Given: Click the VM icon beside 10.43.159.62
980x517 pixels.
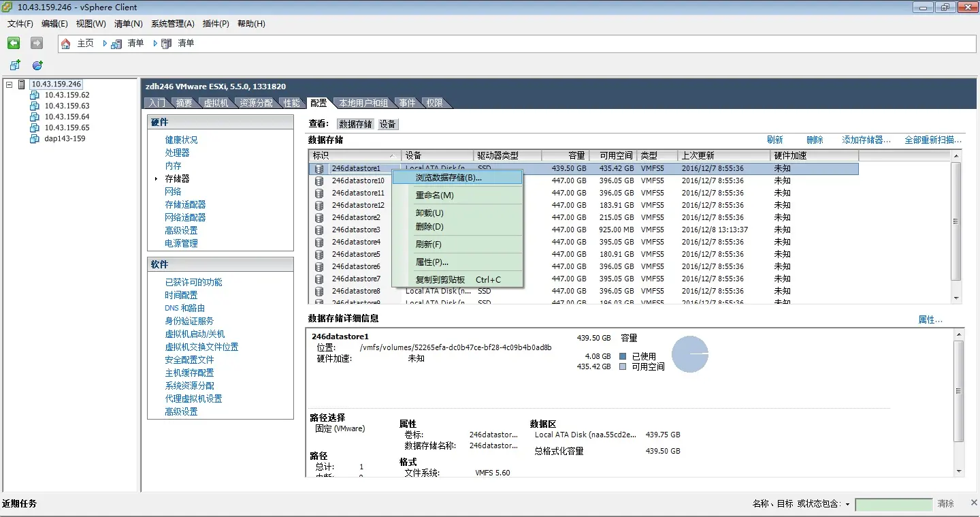Looking at the screenshot, I should (35, 95).
